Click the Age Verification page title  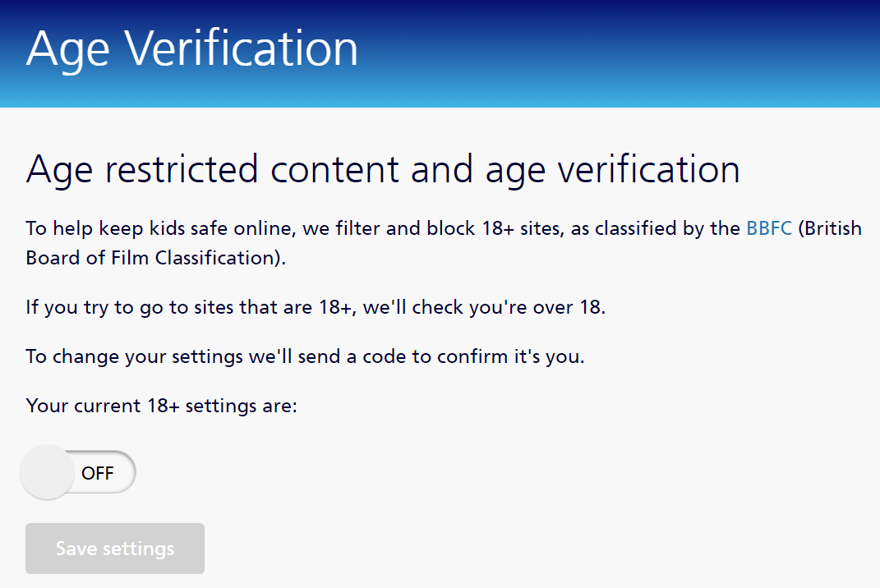[192, 49]
